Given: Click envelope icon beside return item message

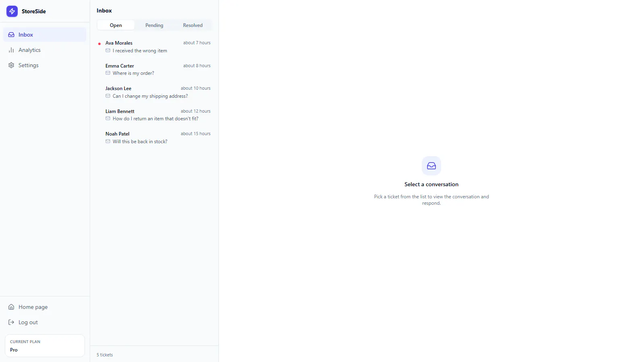Looking at the screenshot, I should (108, 118).
